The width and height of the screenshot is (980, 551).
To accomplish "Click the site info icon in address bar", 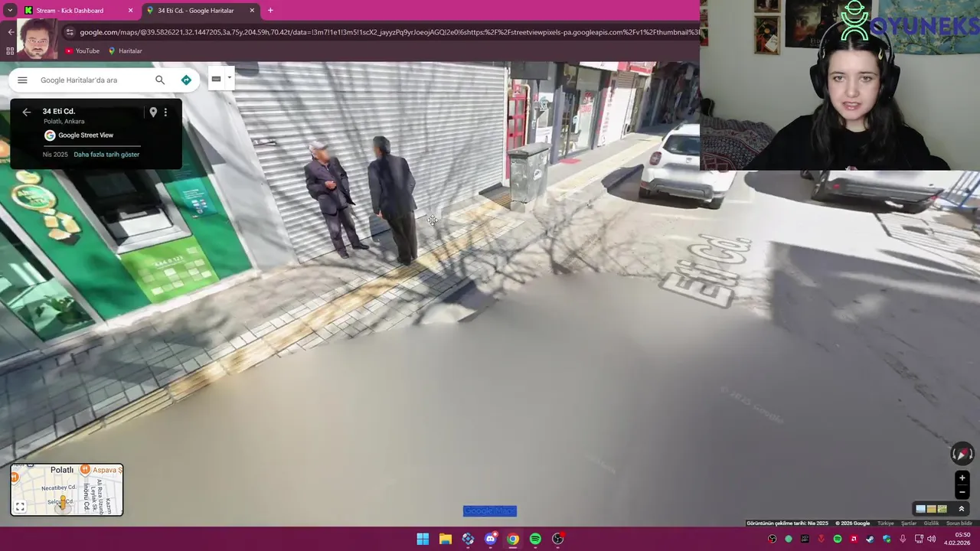I will click(70, 32).
